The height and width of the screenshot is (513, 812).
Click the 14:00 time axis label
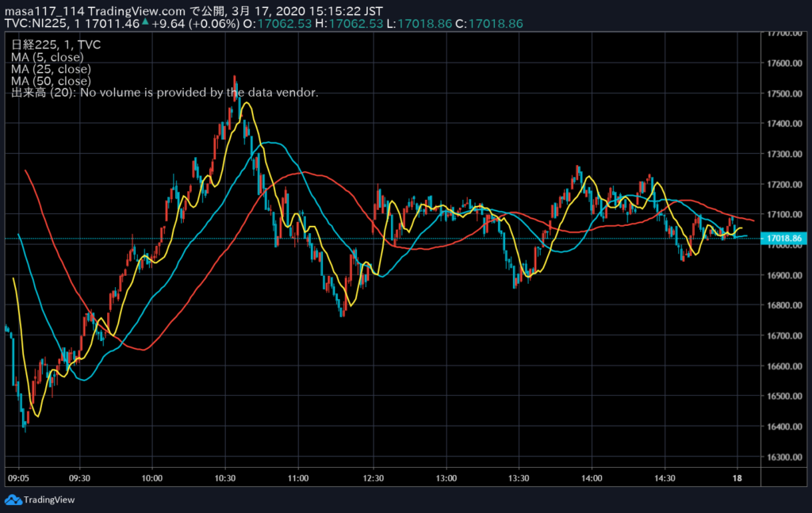pyautogui.click(x=592, y=478)
